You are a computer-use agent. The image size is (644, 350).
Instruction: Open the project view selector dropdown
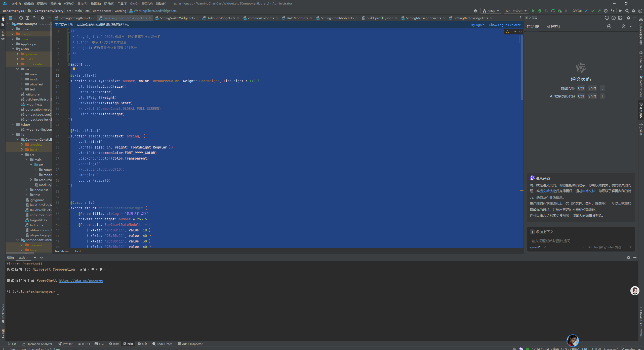[x=12, y=18]
